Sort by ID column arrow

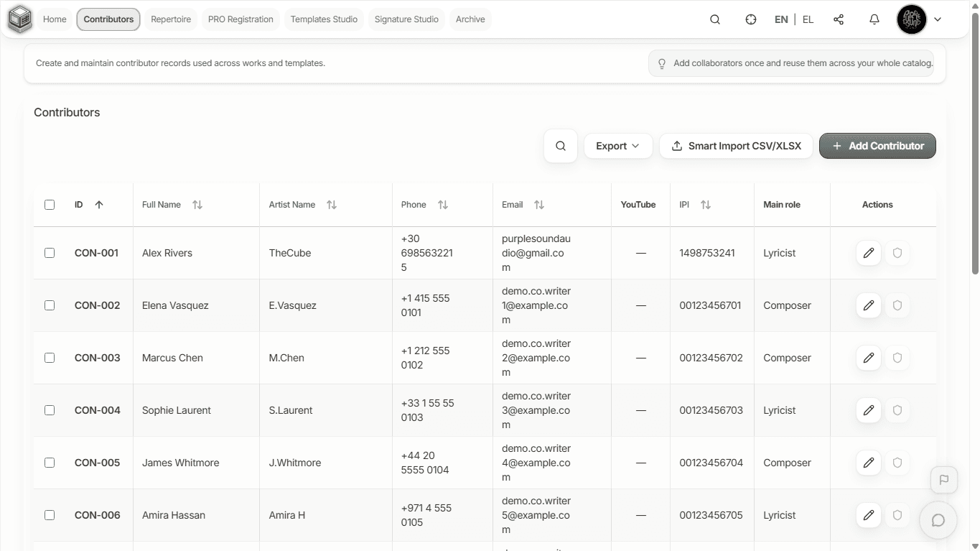[99, 205]
